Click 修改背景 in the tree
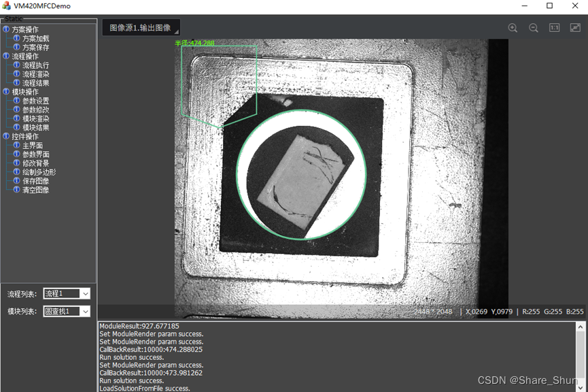The height and width of the screenshot is (392, 588). [x=35, y=163]
